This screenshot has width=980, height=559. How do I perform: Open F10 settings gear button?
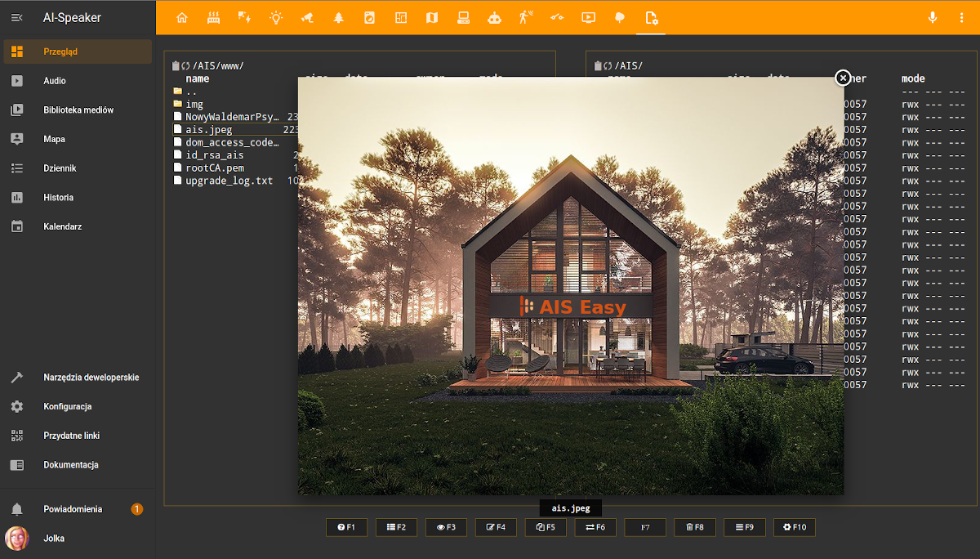click(795, 527)
